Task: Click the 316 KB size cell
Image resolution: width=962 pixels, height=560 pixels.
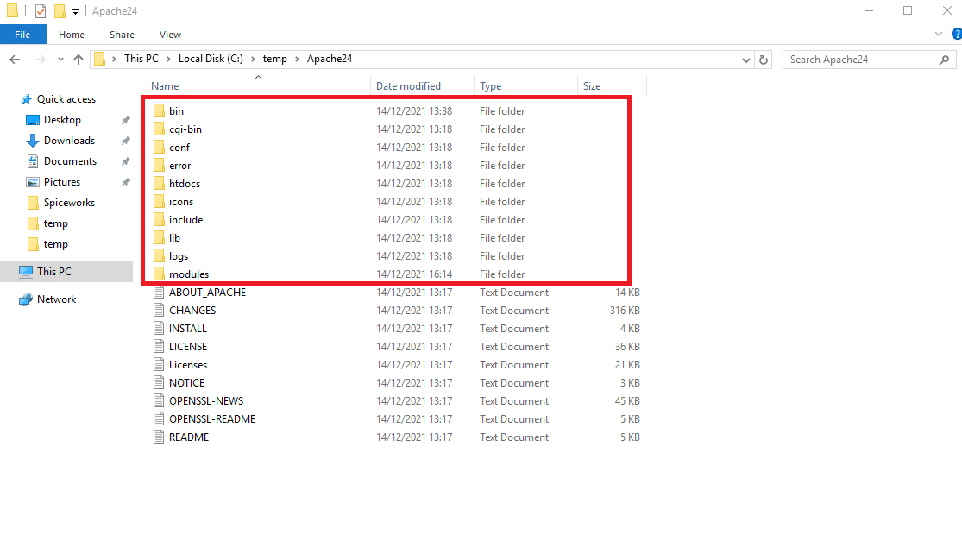Action: pyautogui.click(x=625, y=311)
